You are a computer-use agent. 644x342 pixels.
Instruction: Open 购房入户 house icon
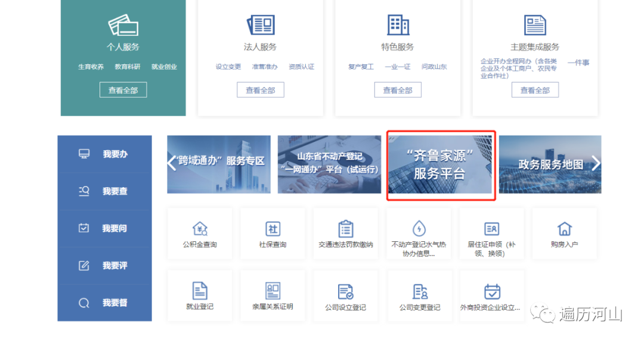(x=564, y=229)
